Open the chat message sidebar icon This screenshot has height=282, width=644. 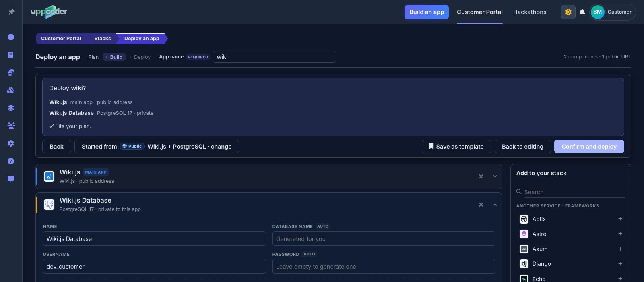(11, 179)
